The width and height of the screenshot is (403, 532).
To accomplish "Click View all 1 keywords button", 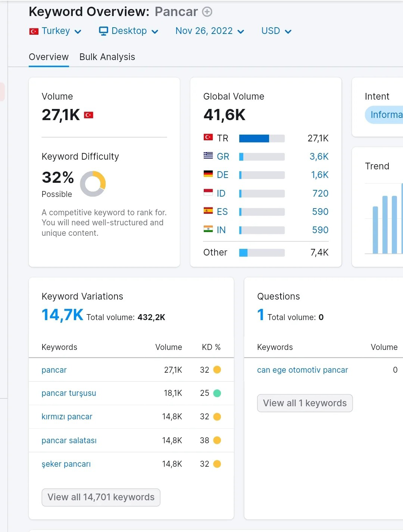I will 305,403.
